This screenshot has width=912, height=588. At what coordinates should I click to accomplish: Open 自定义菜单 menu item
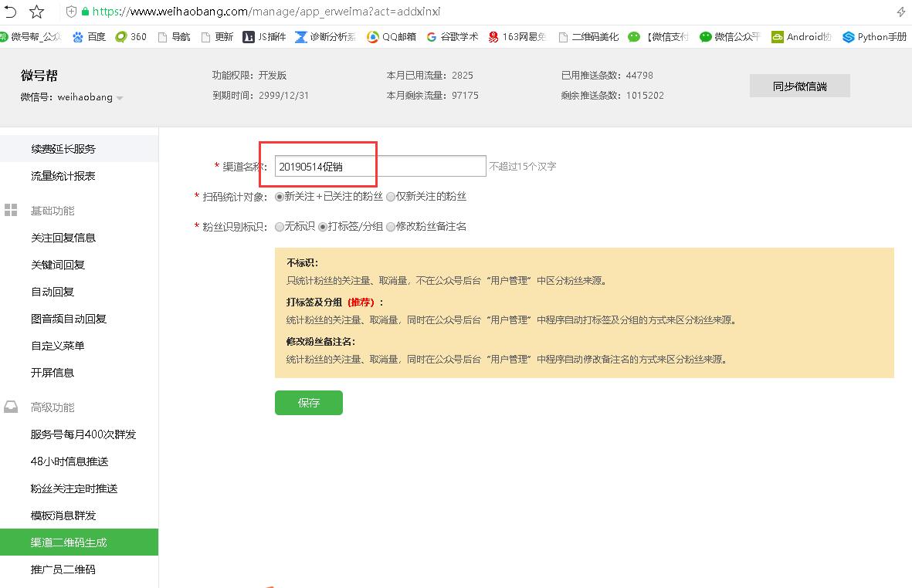coord(79,346)
